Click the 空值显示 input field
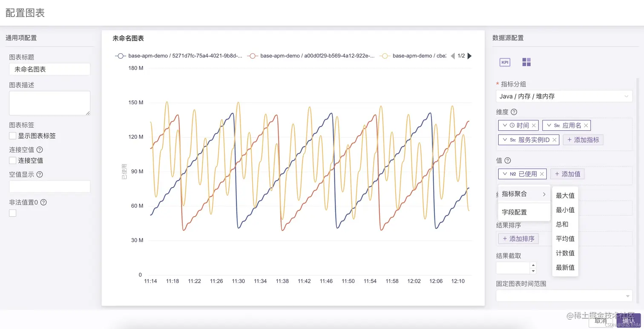The image size is (644, 329). [x=50, y=186]
